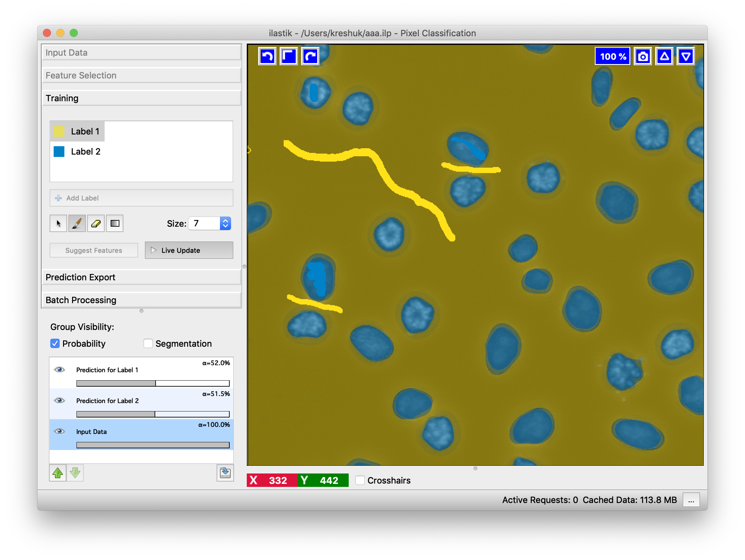The height and width of the screenshot is (560, 745).
Task: Click the brush Size value field
Action: point(205,223)
